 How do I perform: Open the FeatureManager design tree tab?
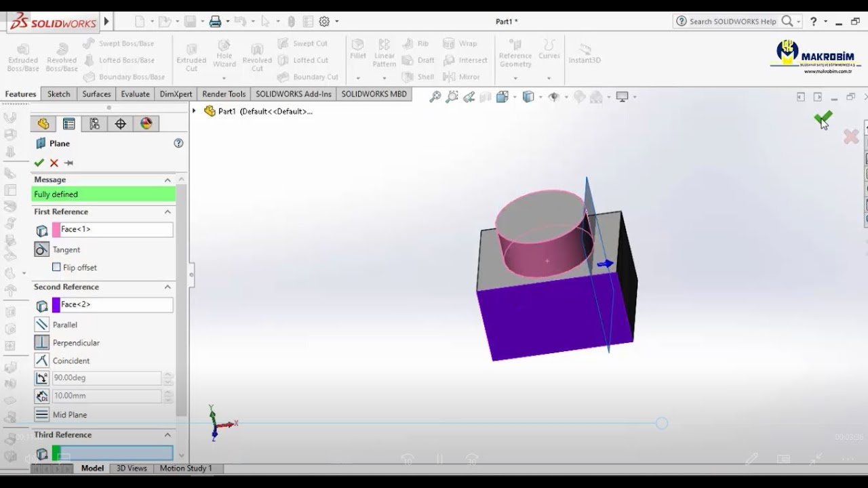(x=43, y=123)
